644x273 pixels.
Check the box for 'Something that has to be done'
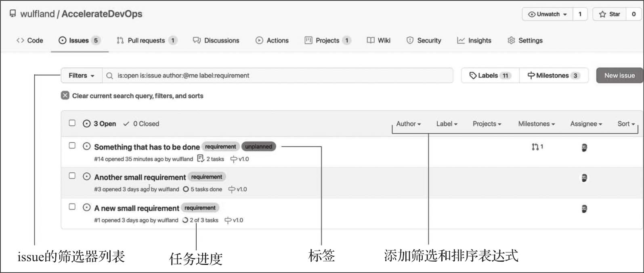point(72,145)
